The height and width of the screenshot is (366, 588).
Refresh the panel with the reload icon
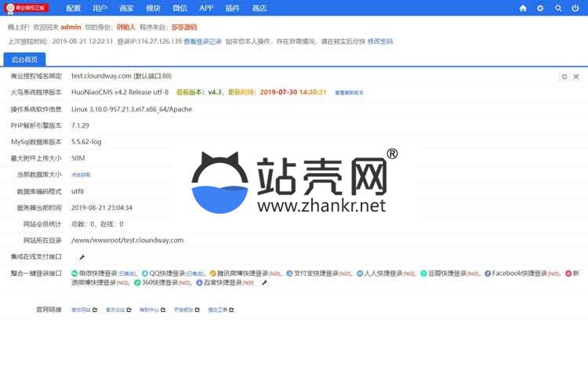coord(564,77)
